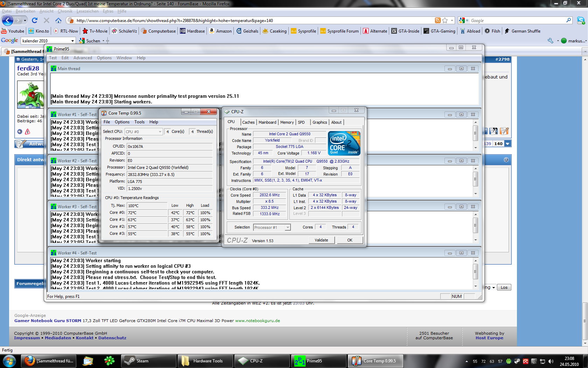Open markus Google account dropdown
Image resolution: width=588 pixels, height=368 pixels.
point(574,41)
